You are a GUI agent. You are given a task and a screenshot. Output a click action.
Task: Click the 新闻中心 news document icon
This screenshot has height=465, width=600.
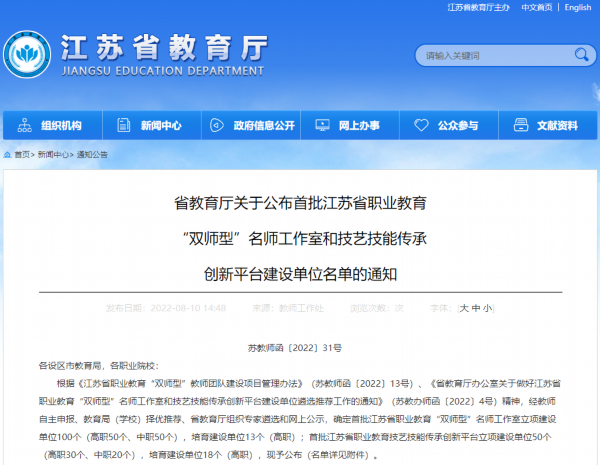point(123,126)
